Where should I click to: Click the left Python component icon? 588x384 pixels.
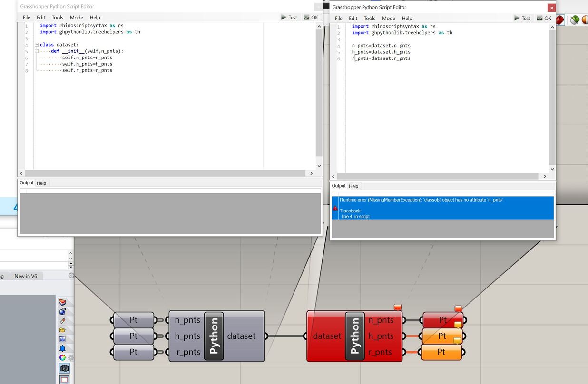[214, 336]
